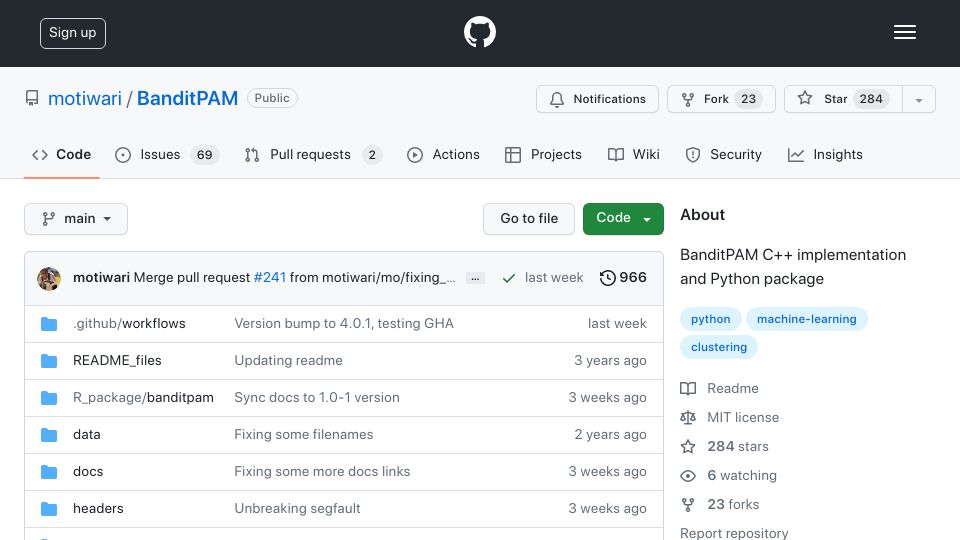
Task: Click motiwari's avatar in the latest commit
Action: click(x=49, y=279)
